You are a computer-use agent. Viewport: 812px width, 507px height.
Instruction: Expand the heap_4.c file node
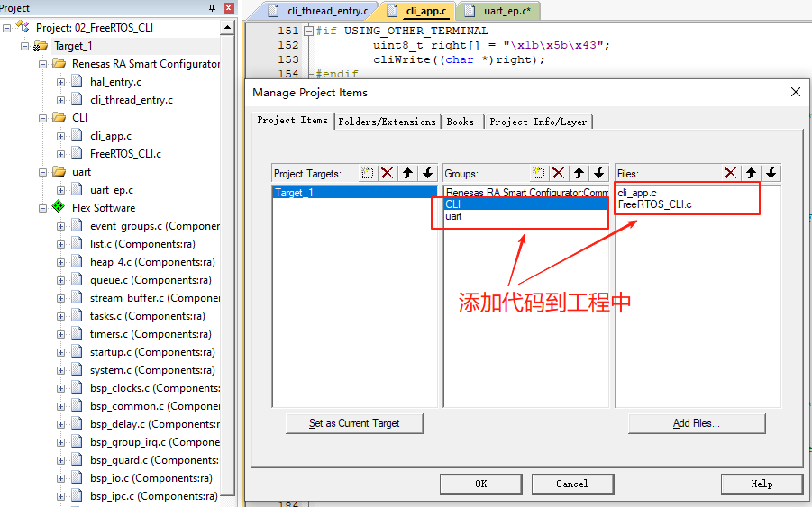pos(60,262)
